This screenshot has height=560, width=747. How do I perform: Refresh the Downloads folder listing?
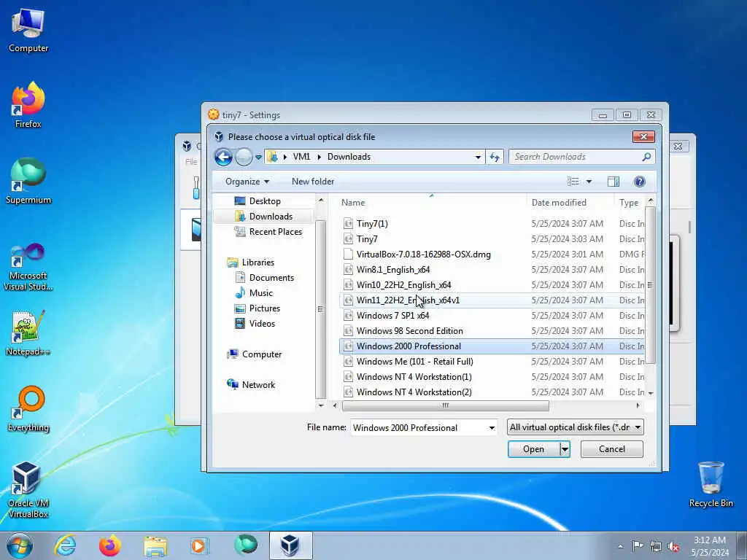(495, 157)
